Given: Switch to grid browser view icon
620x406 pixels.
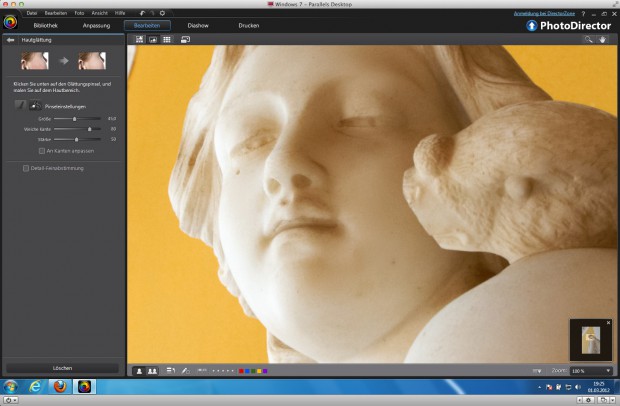Looking at the screenshot, I should click(x=167, y=40).
